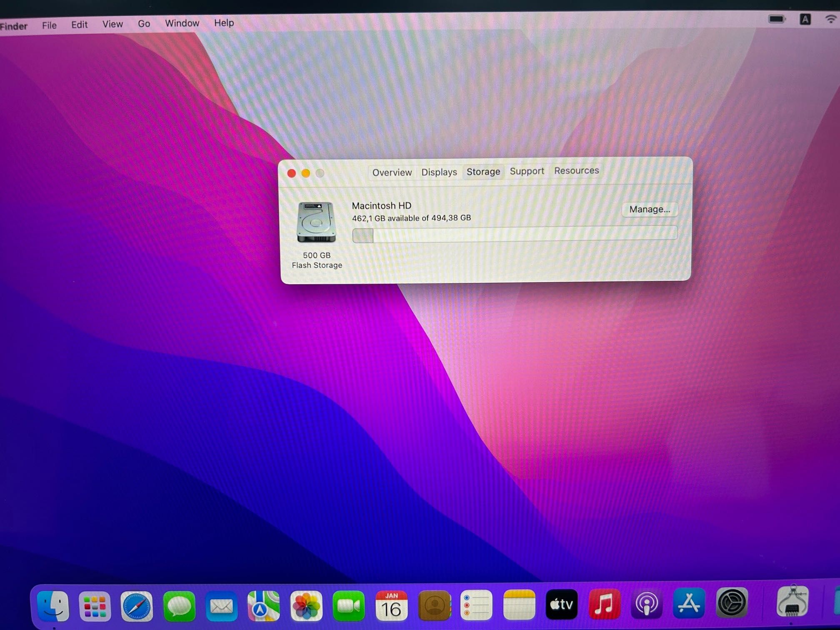Screen dimensions: 840x630
Task: Open App Store from the Dock
Action: tap(689, 603)
